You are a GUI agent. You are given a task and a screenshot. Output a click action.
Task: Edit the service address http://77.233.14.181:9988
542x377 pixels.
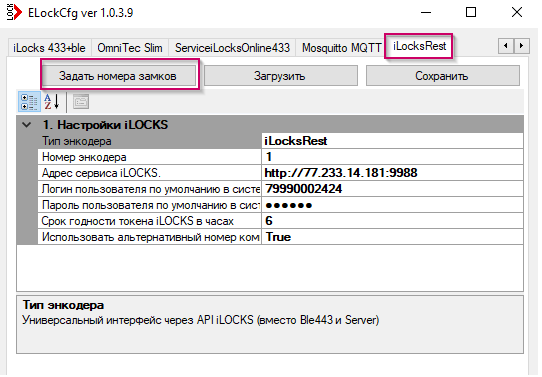tap(392, 173)
